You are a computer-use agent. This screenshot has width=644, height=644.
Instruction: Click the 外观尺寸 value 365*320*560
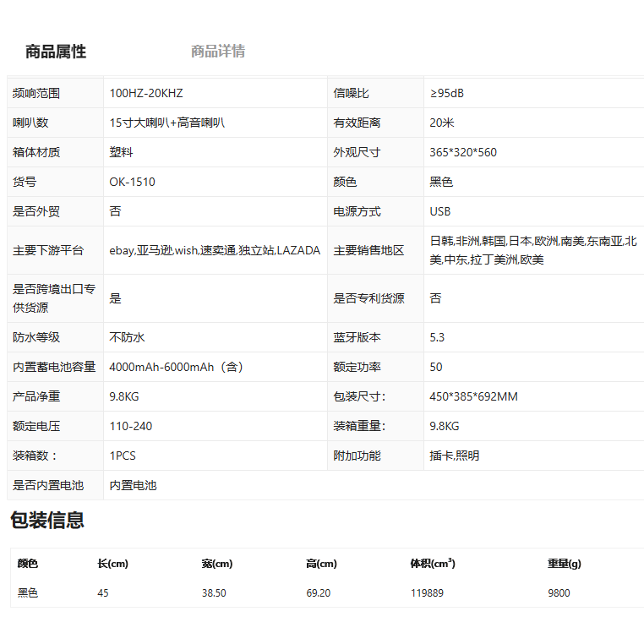tap(463, 152)
